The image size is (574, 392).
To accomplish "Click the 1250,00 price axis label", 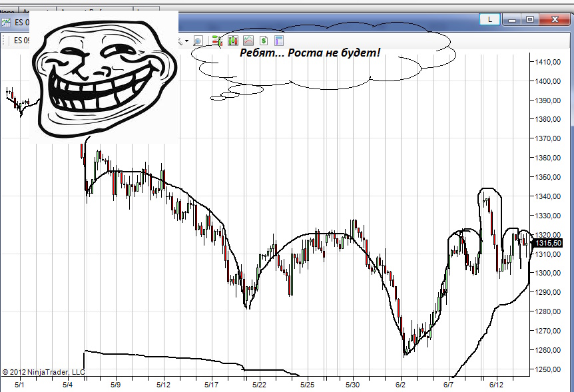I will 547,369.
